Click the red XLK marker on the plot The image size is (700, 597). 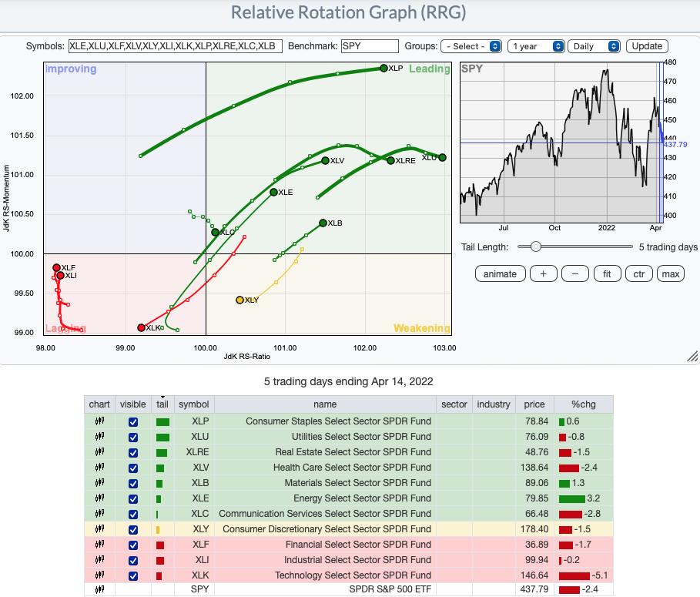(141, 327)
